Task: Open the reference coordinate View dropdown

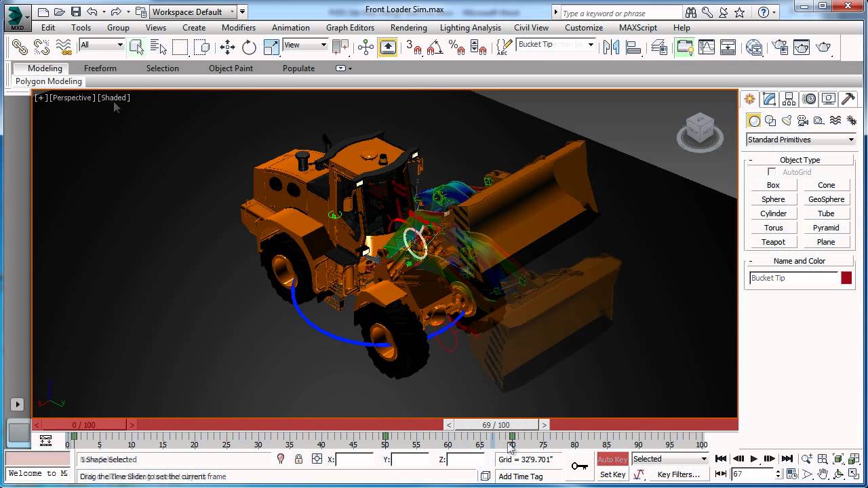Action: [x=305, y=45]
